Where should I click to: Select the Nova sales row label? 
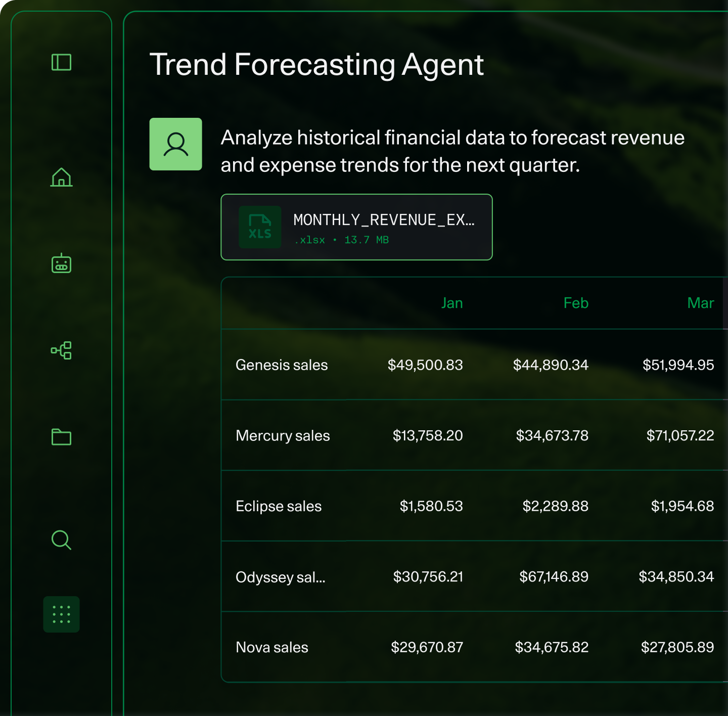[x=272, y=647]
